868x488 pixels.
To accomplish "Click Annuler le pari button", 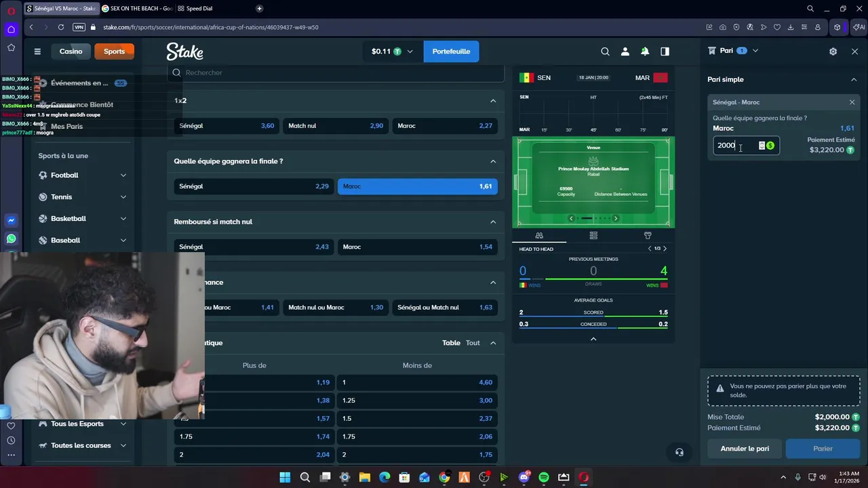I will pos(745,449).
